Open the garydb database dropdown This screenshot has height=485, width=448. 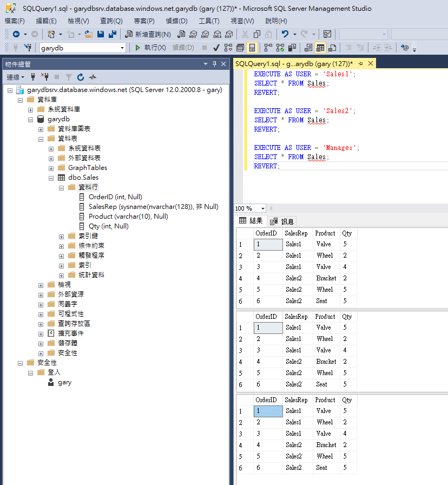(122, 48)
